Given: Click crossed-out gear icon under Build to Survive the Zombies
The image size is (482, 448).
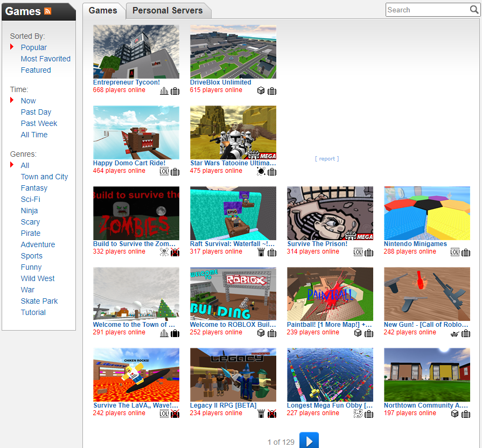Looking at the screenshot, I should click(175, 253).
